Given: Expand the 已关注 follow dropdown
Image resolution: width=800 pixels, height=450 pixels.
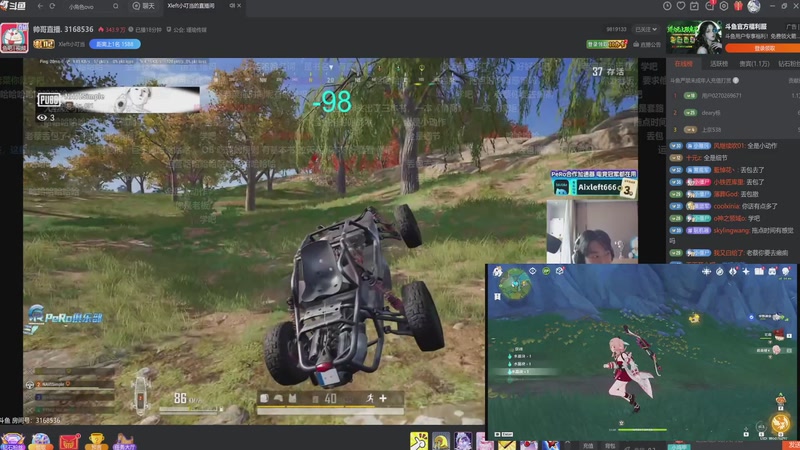Looking at the screenshot, I should [x=646, y=30].
